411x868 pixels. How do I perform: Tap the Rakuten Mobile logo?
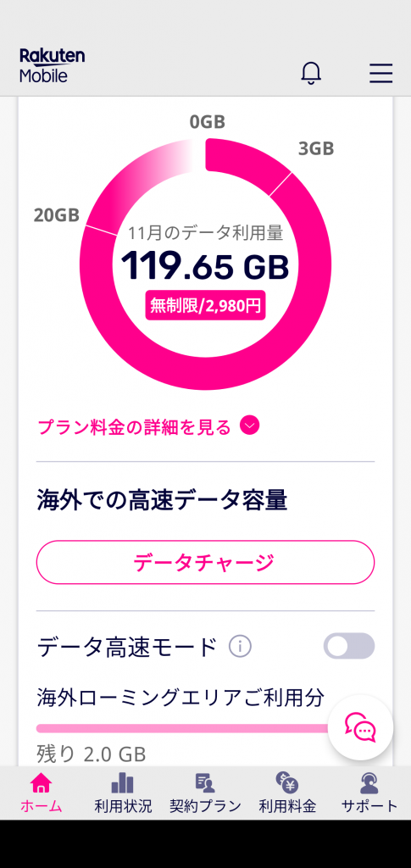pos(52,65)
